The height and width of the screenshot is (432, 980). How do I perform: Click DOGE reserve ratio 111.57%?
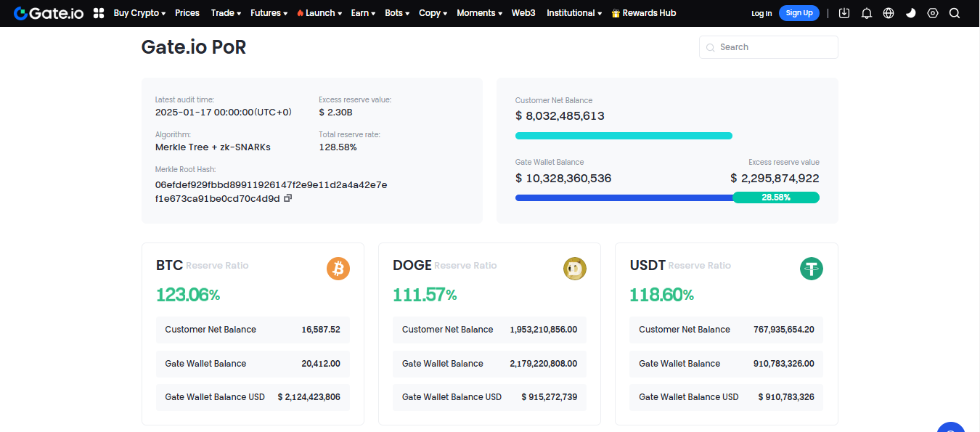pos(425,295)
